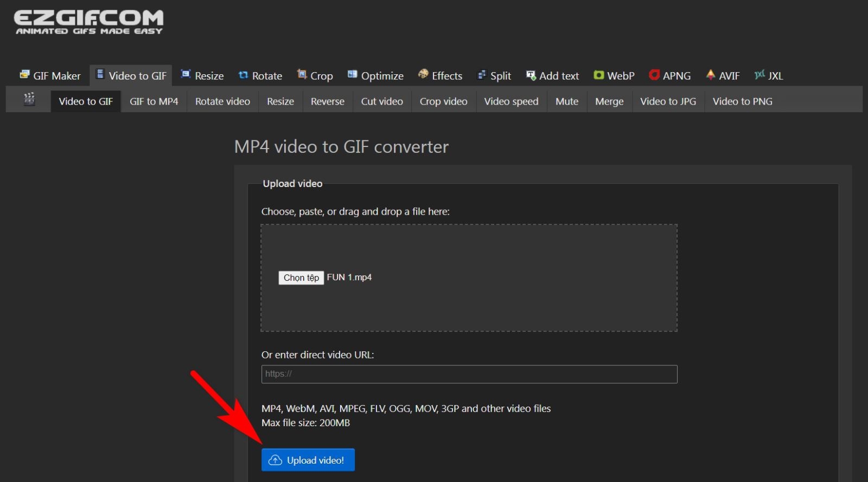Click the GIF Maker icon
The image size is (868, 482).
pyautogui.click(x=24, y=75)
